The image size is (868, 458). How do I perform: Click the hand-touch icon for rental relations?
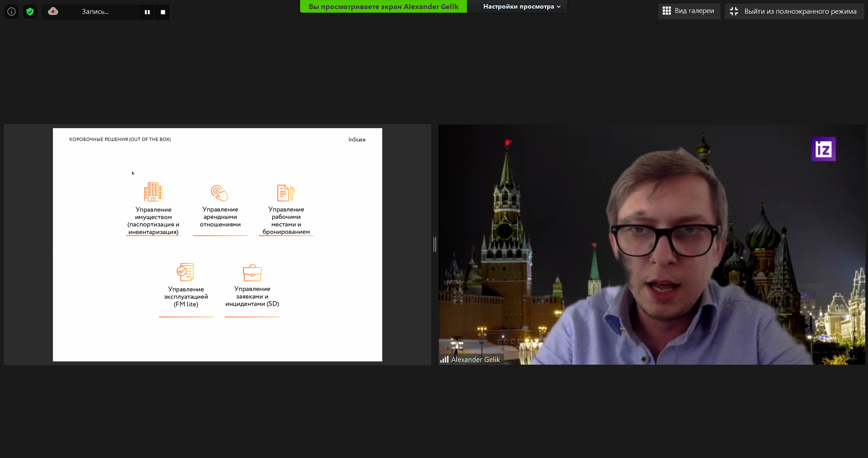click(x=219, y=193)
